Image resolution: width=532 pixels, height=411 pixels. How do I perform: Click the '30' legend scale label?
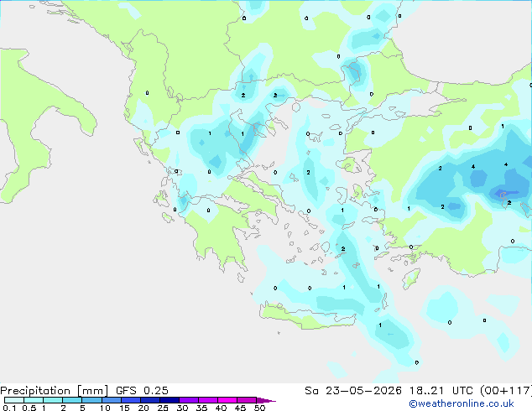tap(182, 408)
